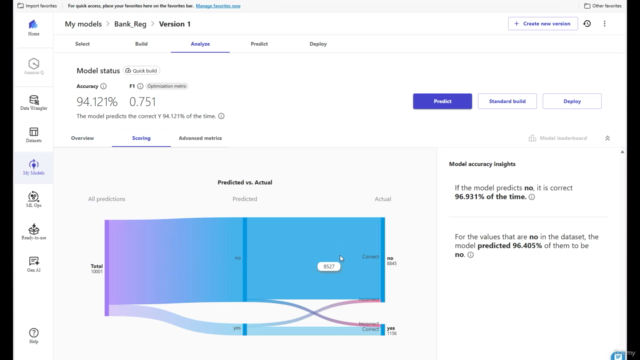Show info for predicted 96.405% insight
Screen dimensions: 640x360
coord(471,255)
